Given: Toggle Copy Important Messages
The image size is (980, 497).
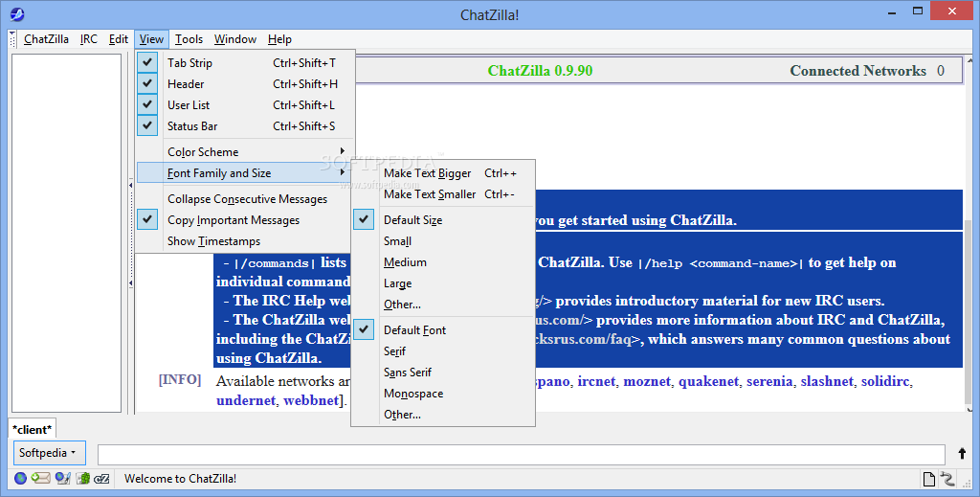Looking at the screenshot, I should click(245, 220).
